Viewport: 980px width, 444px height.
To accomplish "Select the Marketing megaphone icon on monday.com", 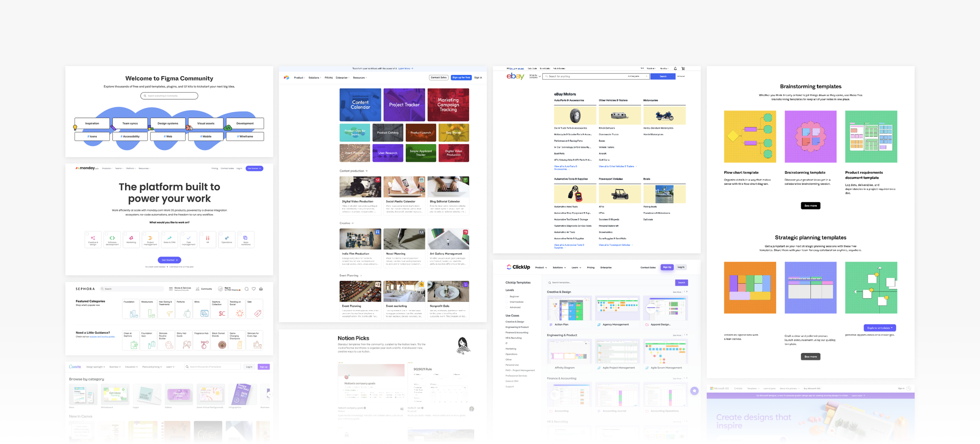I will [x=131, y=238].
